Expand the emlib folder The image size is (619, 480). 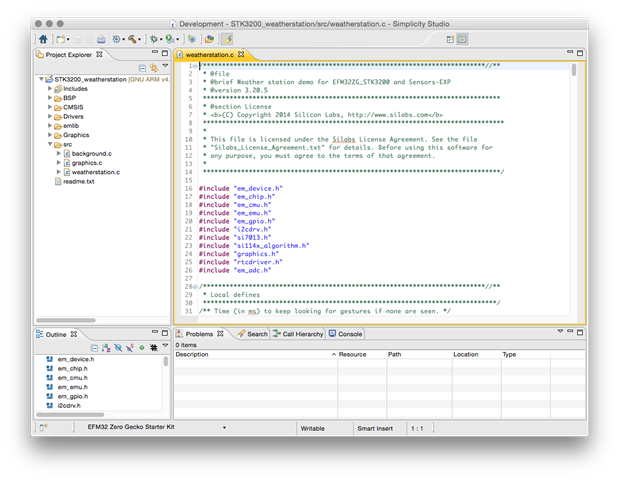(x=50, y=126)
